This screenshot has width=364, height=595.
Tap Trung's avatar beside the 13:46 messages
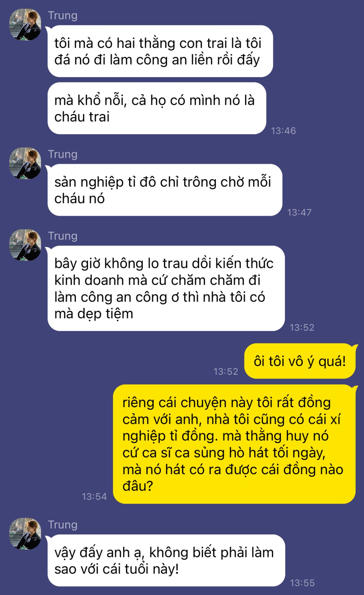[x=25, y=24]
